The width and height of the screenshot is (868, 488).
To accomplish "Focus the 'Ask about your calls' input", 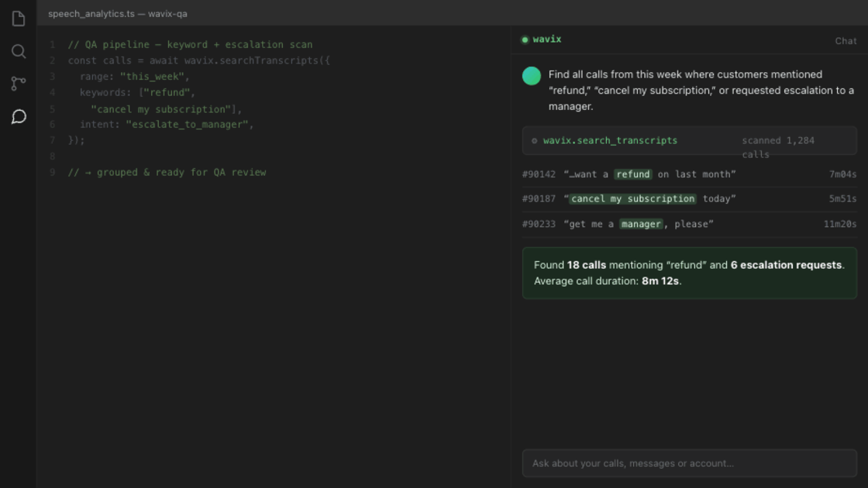I will [x=689, y=463].
